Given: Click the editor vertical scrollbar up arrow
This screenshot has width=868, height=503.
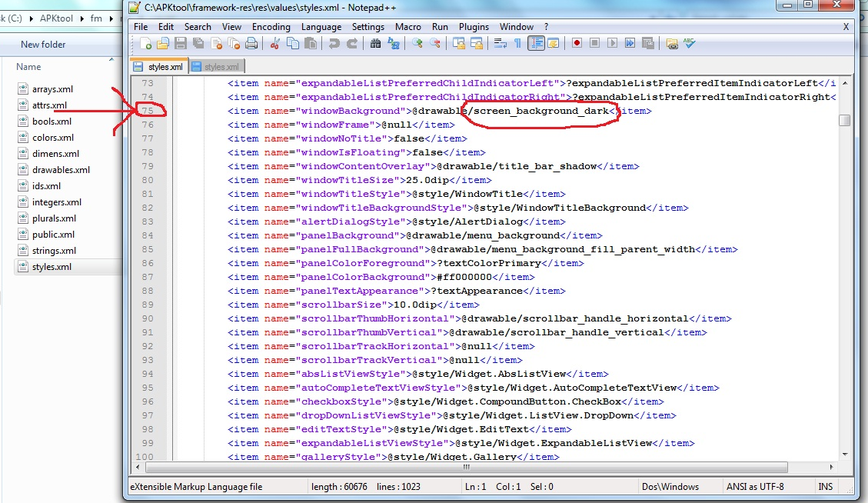Looking at the screenshot, I should tap(845, 82).
